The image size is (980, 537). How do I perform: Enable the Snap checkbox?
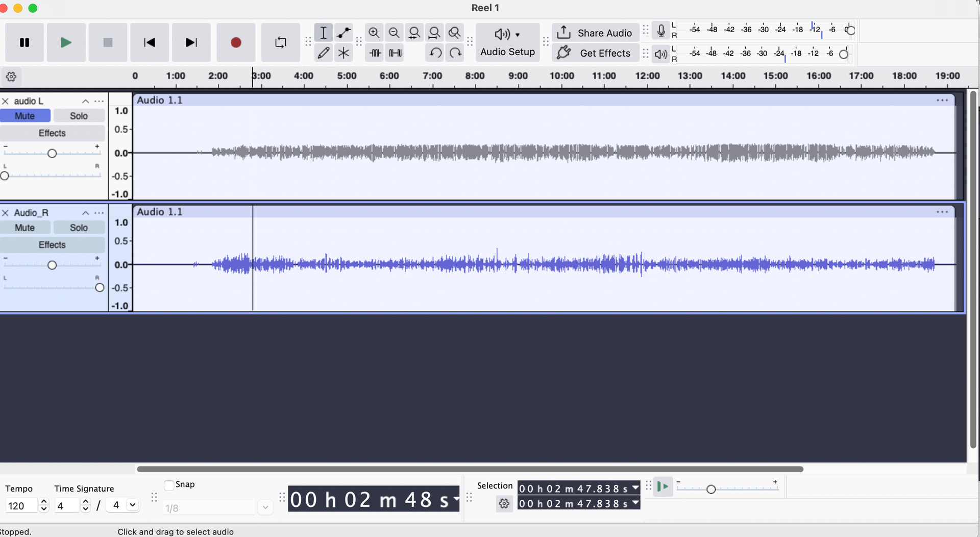[168, 484]
